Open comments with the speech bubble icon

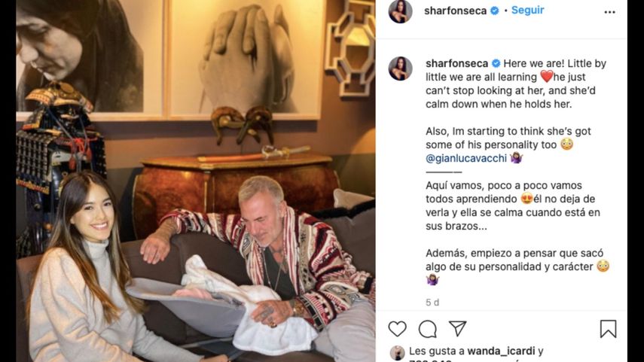(427, 329)
